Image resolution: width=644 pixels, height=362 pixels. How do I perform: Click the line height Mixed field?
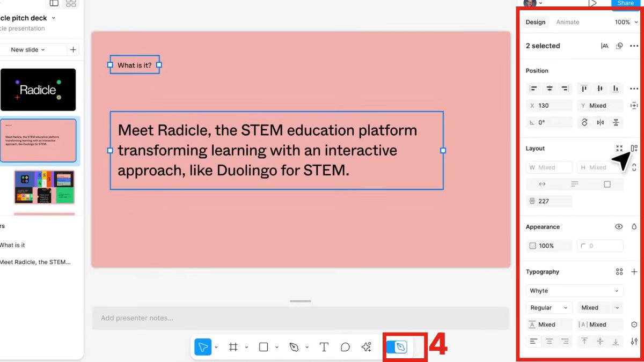click(549, 324)
